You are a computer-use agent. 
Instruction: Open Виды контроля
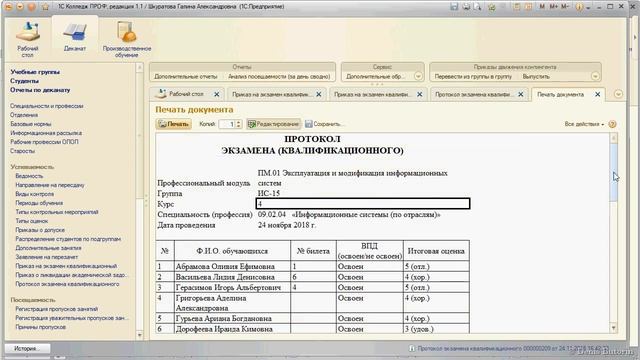[34, 194]
